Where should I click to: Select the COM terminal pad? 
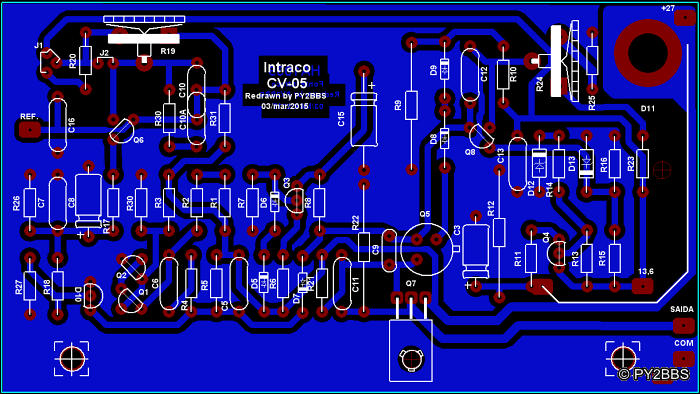[x=683, y=358]
